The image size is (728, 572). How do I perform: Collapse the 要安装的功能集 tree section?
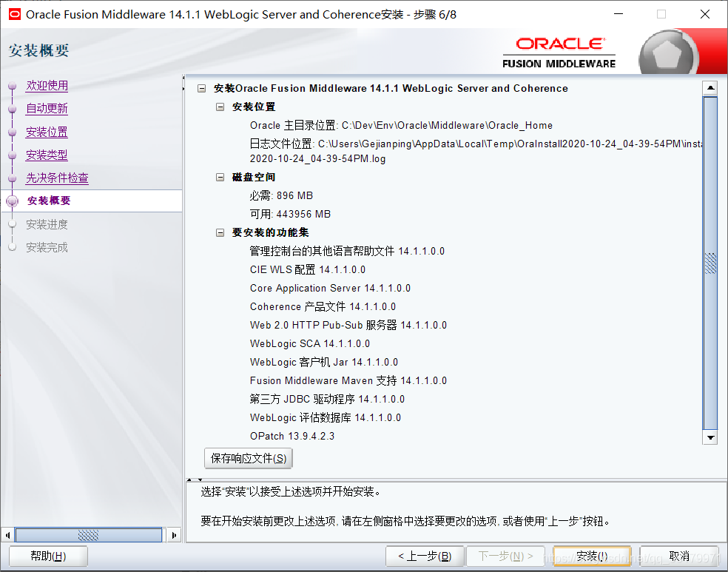click(220, 232)
